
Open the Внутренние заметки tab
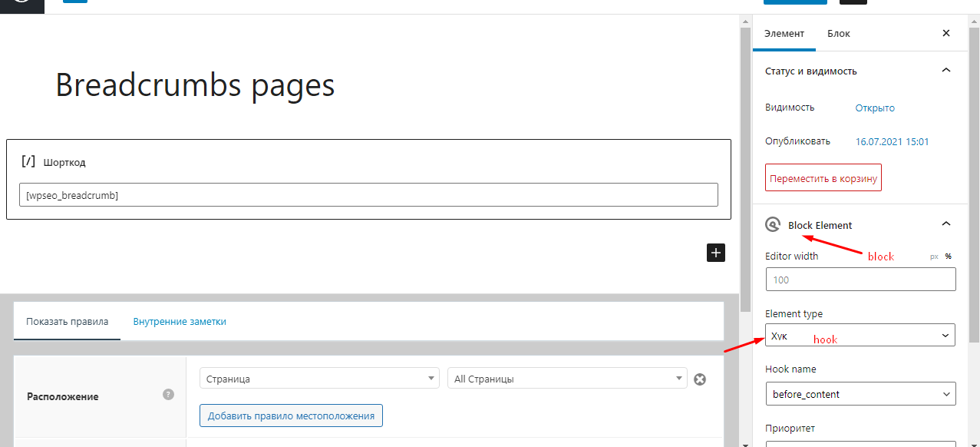[180, 321]
